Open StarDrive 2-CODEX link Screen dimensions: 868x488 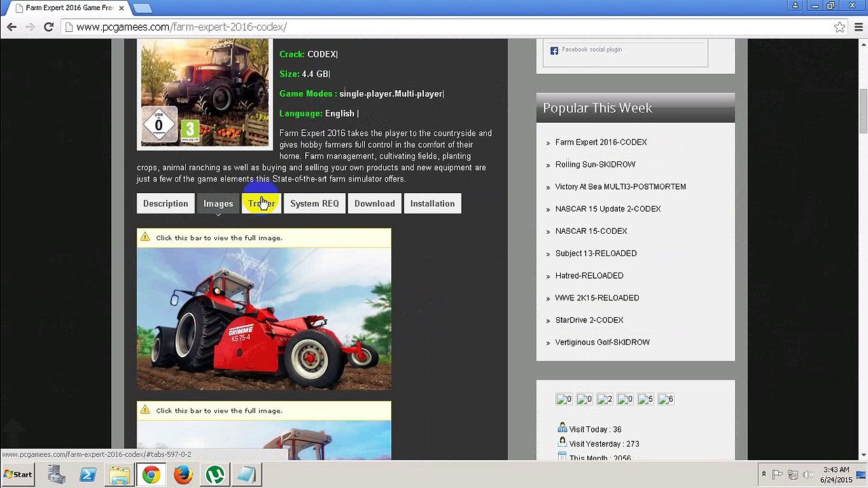pyautogui.click(x=589, y=320)
